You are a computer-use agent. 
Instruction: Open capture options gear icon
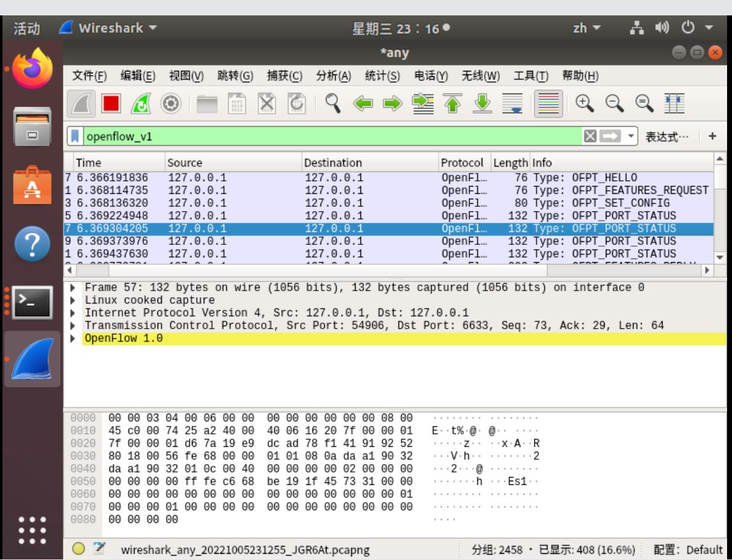[171, 103]
